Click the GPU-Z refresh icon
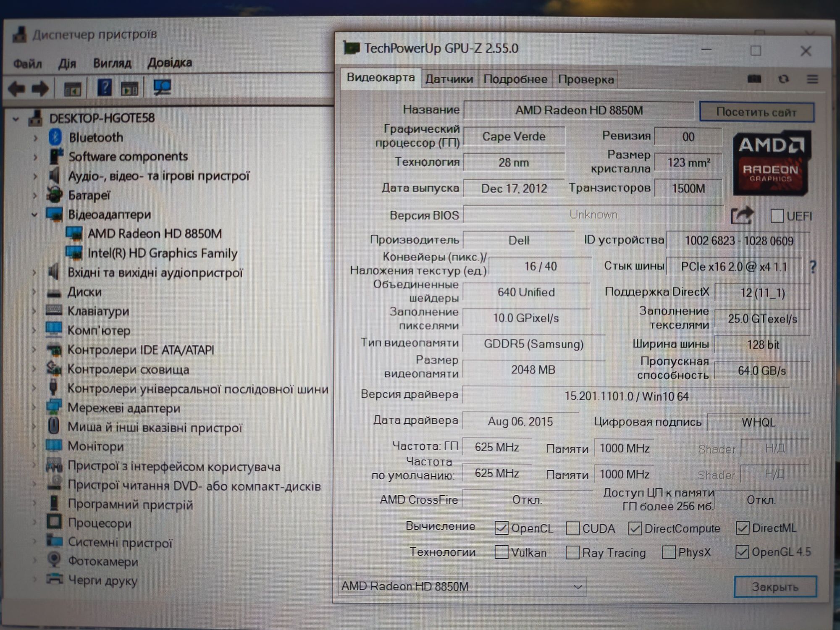The image size is (840, 630). click(783, 79)
